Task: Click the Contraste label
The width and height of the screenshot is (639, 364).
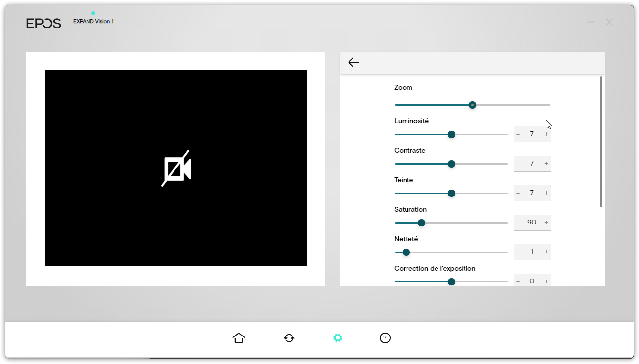Action: pos(410,150)
